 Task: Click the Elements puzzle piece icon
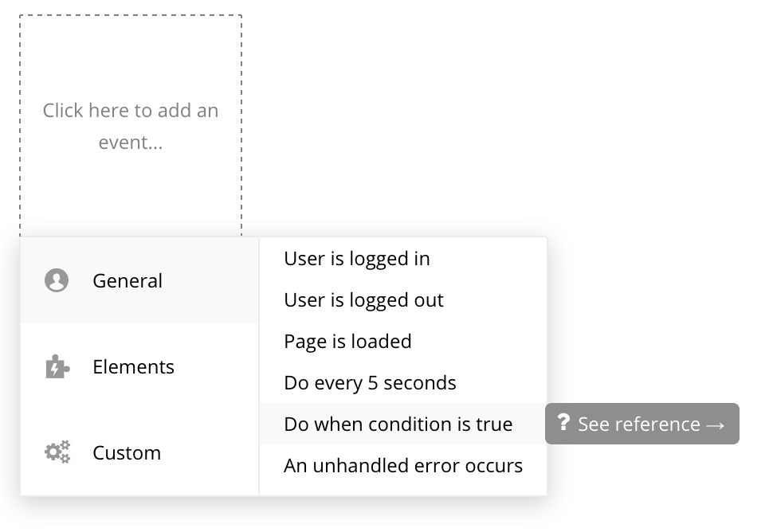pyautogui.click(x=57, y=367)
